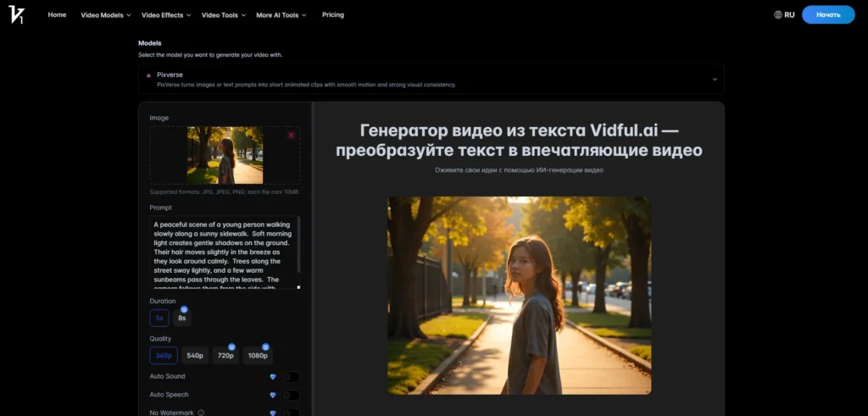Click the 'Quality' label
The height and width of the screenshot is (416, 868).
(160, 339)
